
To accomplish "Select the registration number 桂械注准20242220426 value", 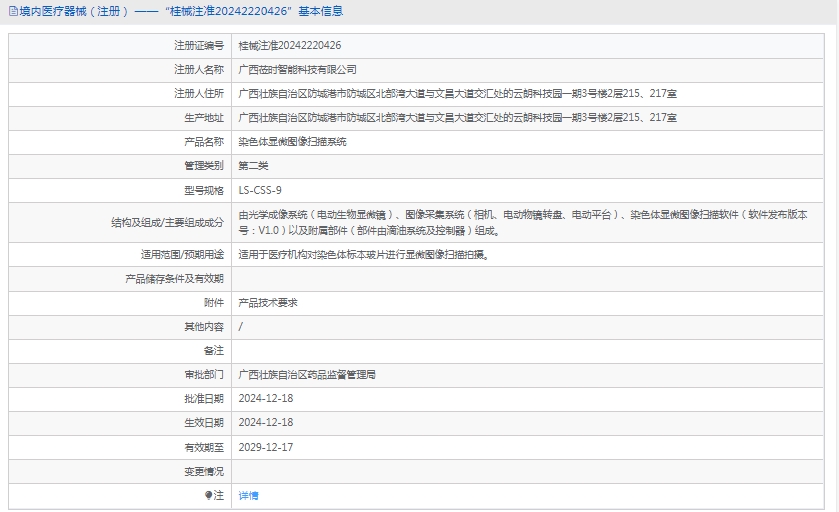I will tap(289, 46).
